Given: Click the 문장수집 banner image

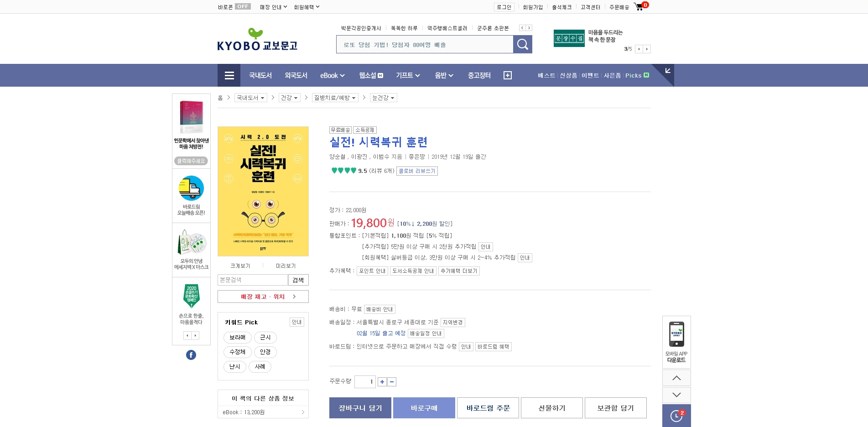Looking at the screenshot, I should 569,38.
